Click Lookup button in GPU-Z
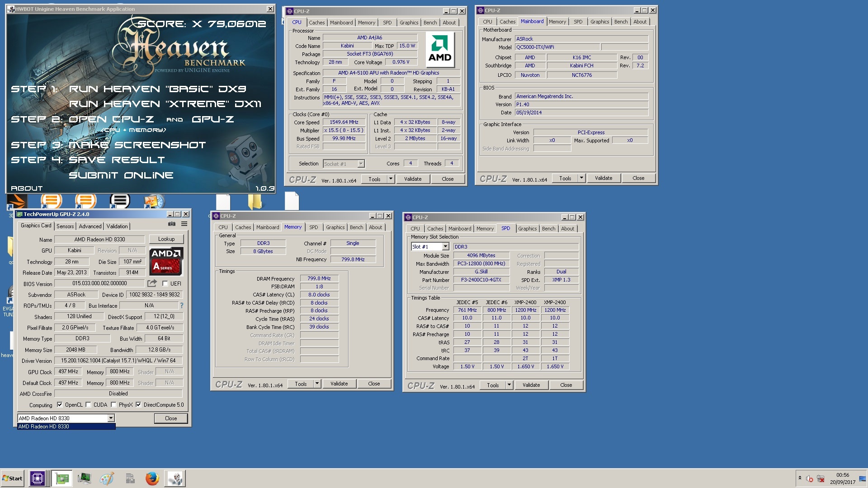Image resolution: width=868 pixels, height=488 pixels. tap(166, 239)
